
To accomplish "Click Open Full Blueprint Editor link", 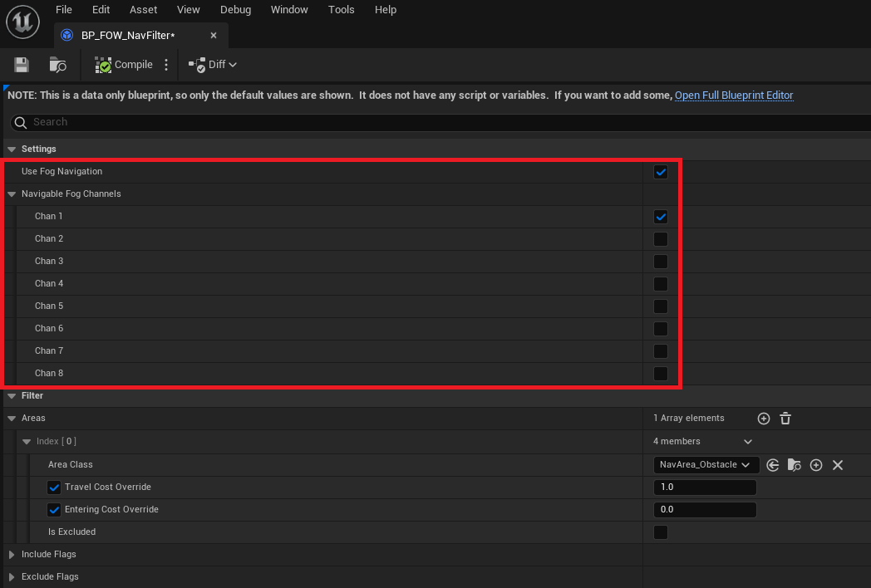I will (734, 96).
